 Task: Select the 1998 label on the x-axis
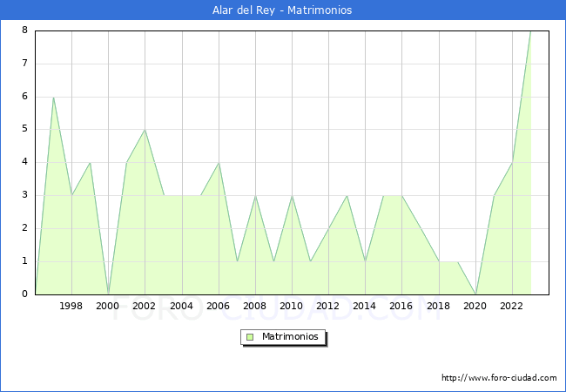71,306
